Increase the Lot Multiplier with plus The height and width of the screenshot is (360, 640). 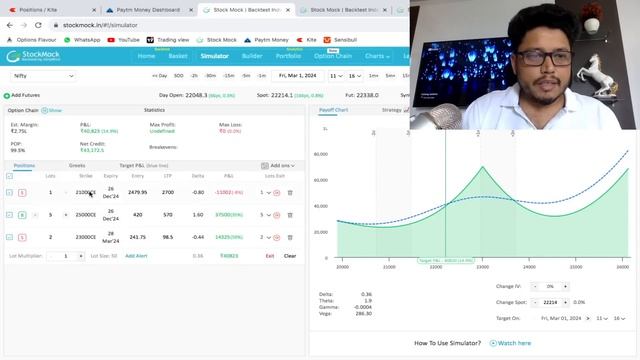tap(81, 256)
